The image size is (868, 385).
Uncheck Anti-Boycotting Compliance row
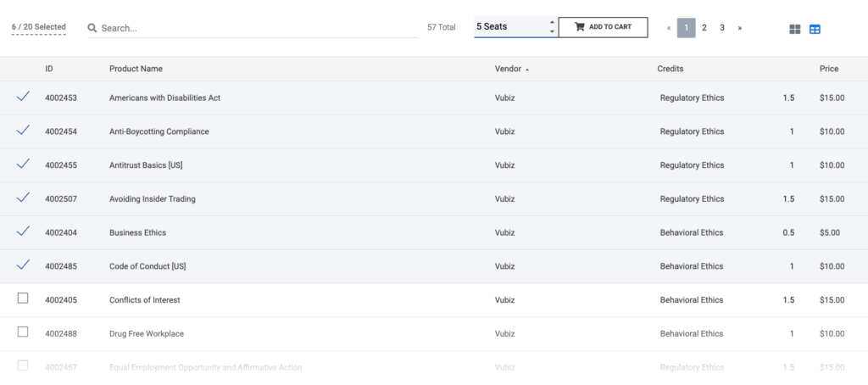23,130
